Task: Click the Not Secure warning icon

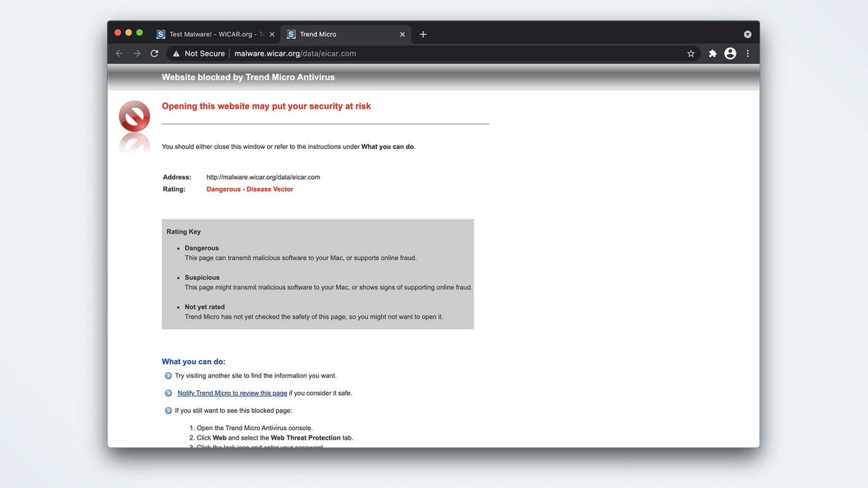Action: coord(175,53)
